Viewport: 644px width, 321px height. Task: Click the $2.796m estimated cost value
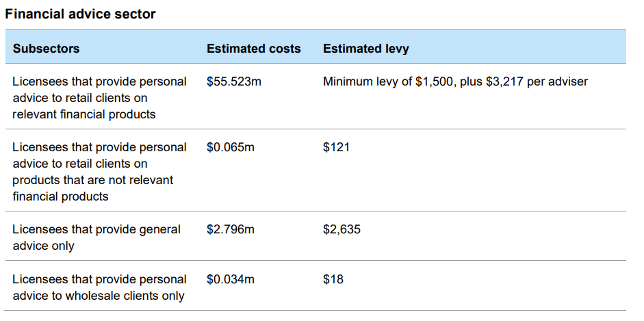230,229
